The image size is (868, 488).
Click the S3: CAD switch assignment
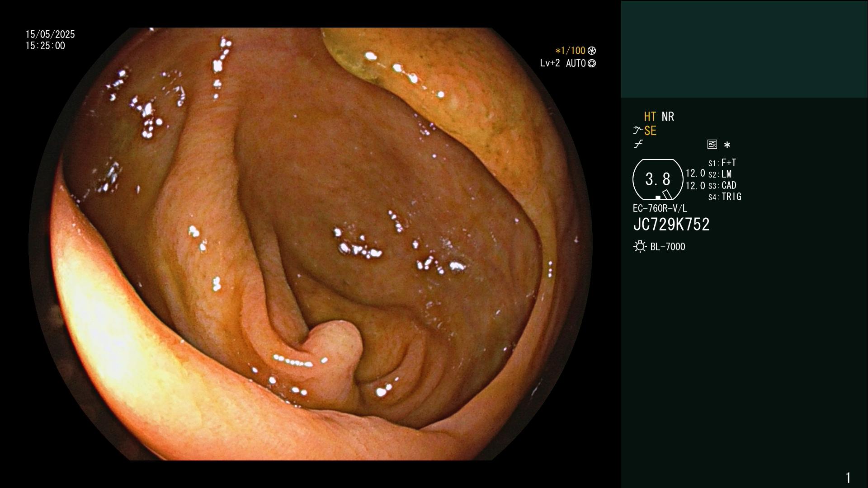[x=722, y=185]
